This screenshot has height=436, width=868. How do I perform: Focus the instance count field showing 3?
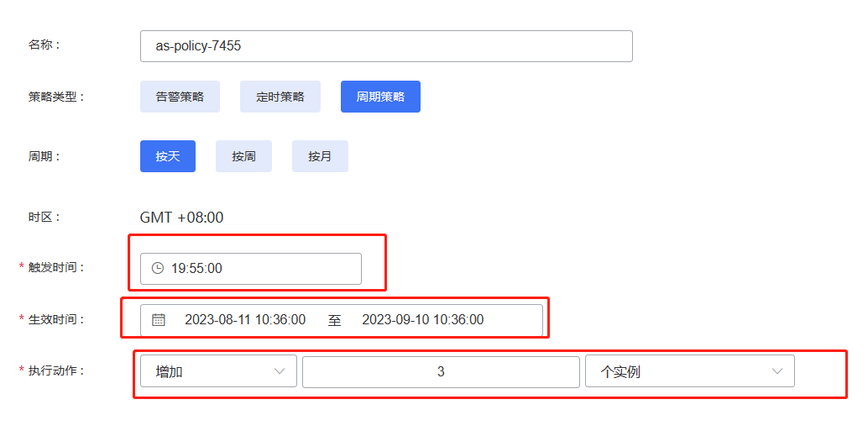pyautogui.click(x=441, y=371)
